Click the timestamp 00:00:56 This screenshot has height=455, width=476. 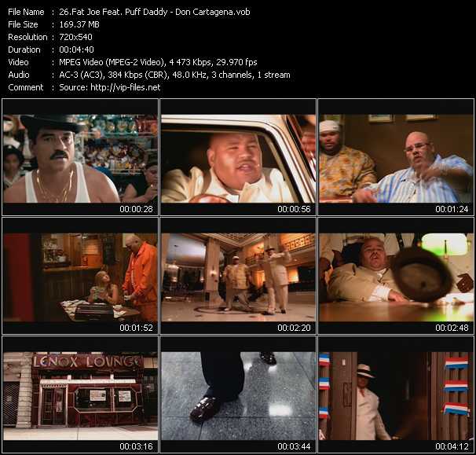point(294,209)
